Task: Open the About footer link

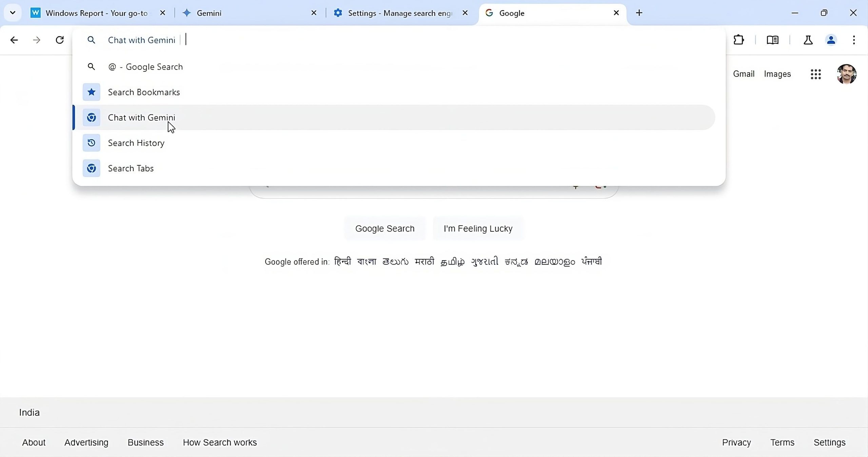Action: tap(34, 442)
